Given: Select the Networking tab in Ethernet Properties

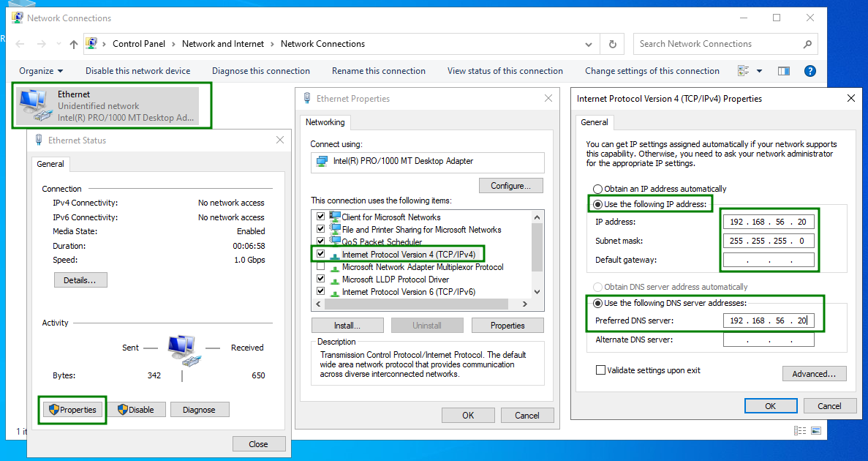Looking at the screenshot, I should click(325, 122).
